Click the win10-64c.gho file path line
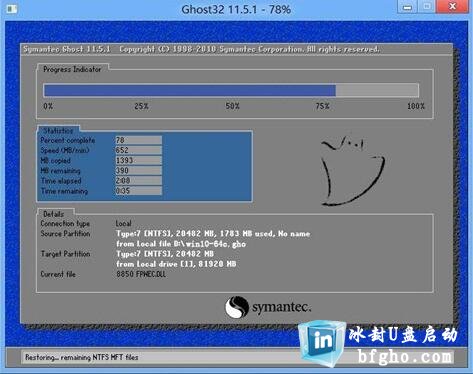Image resolution: width=473 pixels, height=374 pixels. tap(181, 244)
